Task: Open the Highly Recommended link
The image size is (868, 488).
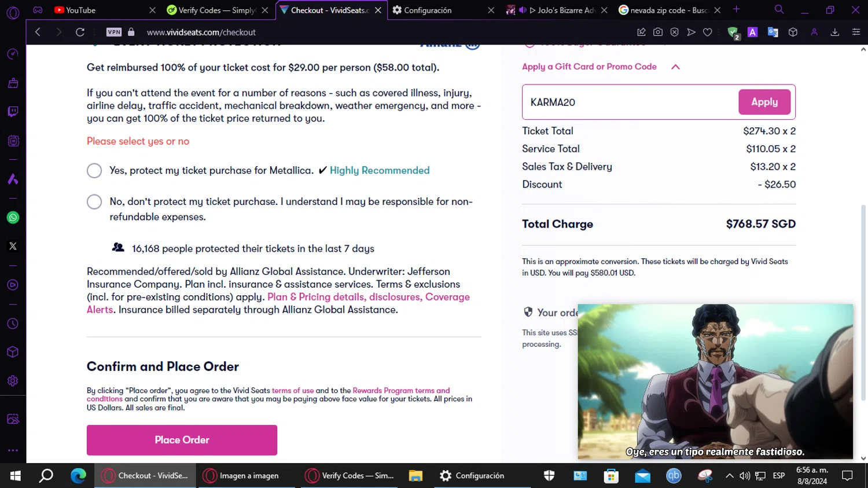Action: [380, 170]
